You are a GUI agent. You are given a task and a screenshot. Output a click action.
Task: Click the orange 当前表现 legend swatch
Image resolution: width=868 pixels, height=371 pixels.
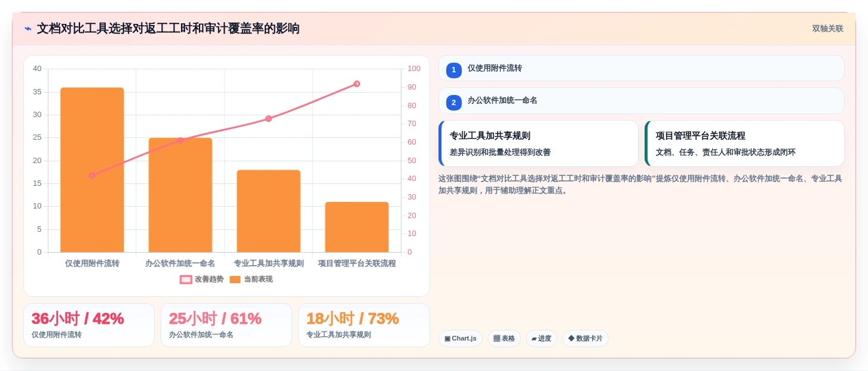235,279
